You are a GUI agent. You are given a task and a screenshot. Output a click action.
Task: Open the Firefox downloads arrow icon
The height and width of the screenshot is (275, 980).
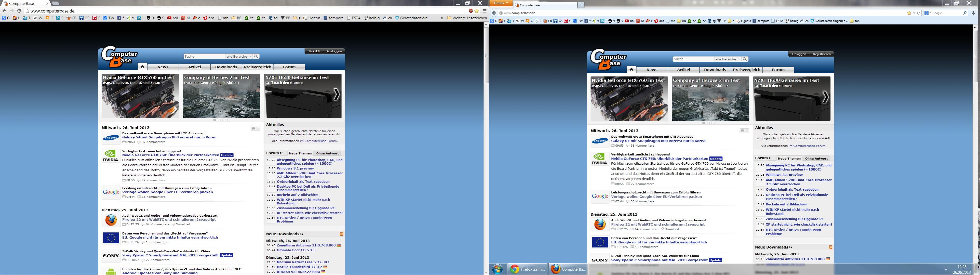pyautogui.click(x=974, y=13)
